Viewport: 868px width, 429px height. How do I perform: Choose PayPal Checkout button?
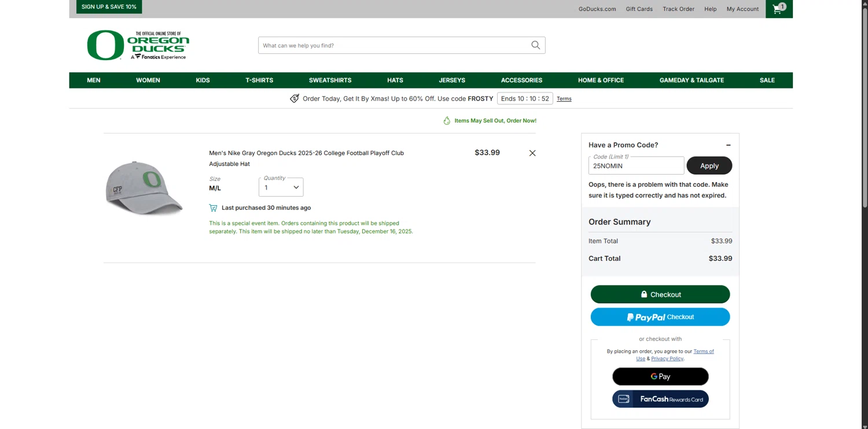(x=660, y=317)
